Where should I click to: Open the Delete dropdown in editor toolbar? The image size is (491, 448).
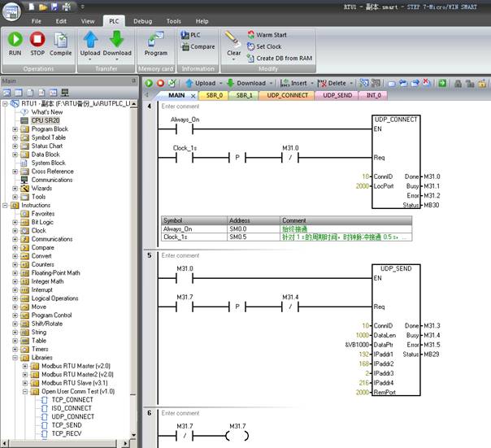click(336, 83)
